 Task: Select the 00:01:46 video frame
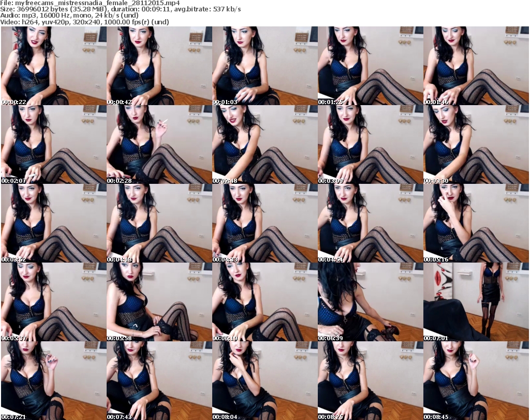click(476, 66)
